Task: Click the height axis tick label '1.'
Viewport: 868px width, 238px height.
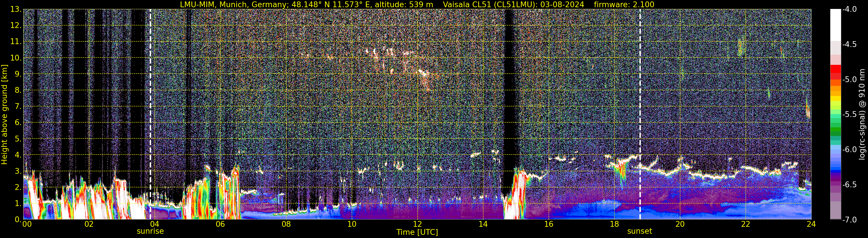Action: coord(18,204)
